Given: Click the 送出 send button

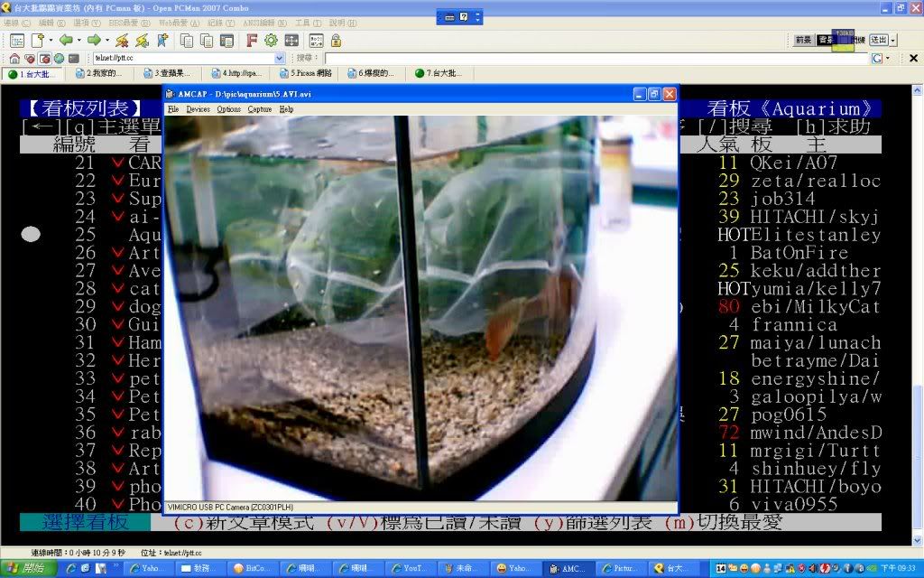Looking at the screenshot, I should [879, 40].
